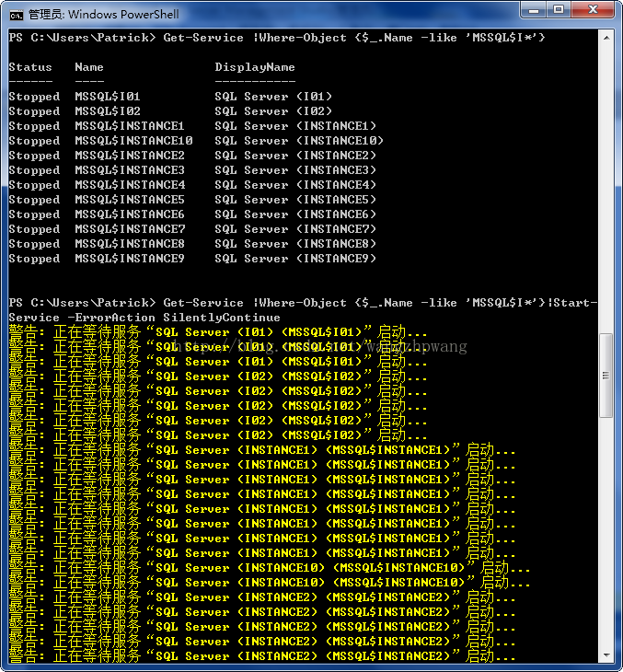The width and height of the screenshot is (623, 672).
Task: Click MSSQL$INSTANCE7 in the Name column
Action: click(130, 229)
